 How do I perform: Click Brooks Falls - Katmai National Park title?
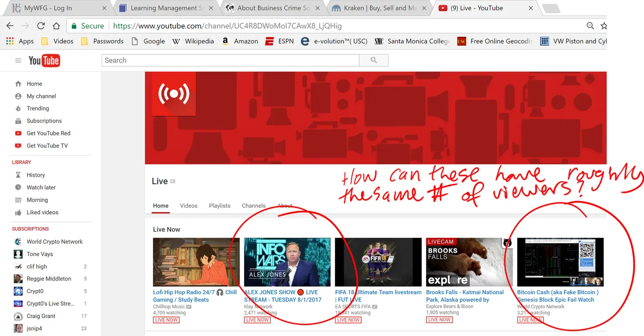click(465, 296)
